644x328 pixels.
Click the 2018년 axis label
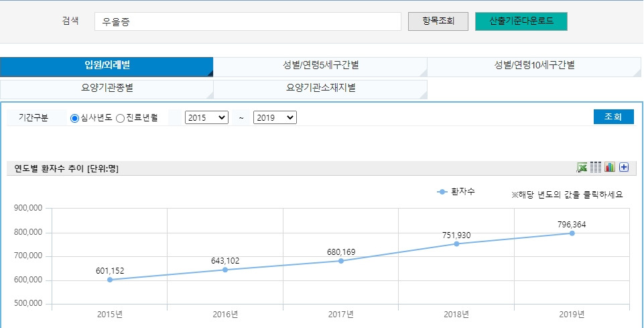point(456,315)
